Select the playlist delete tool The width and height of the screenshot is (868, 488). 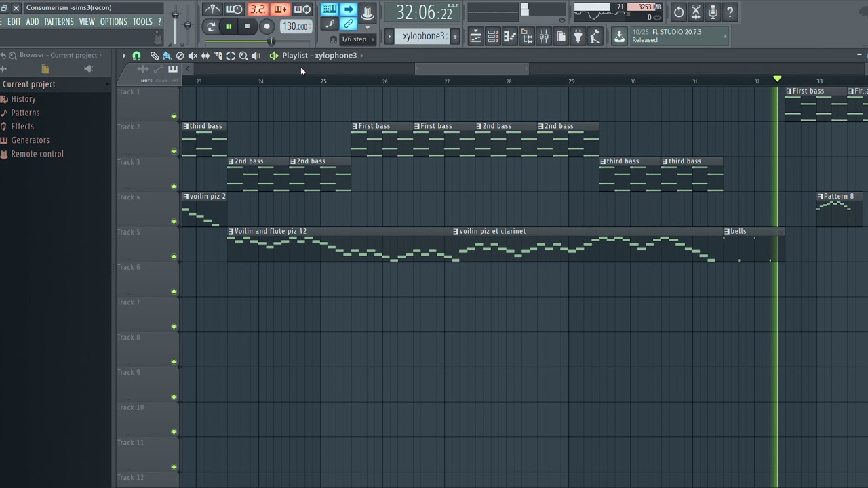coord(180,56)
